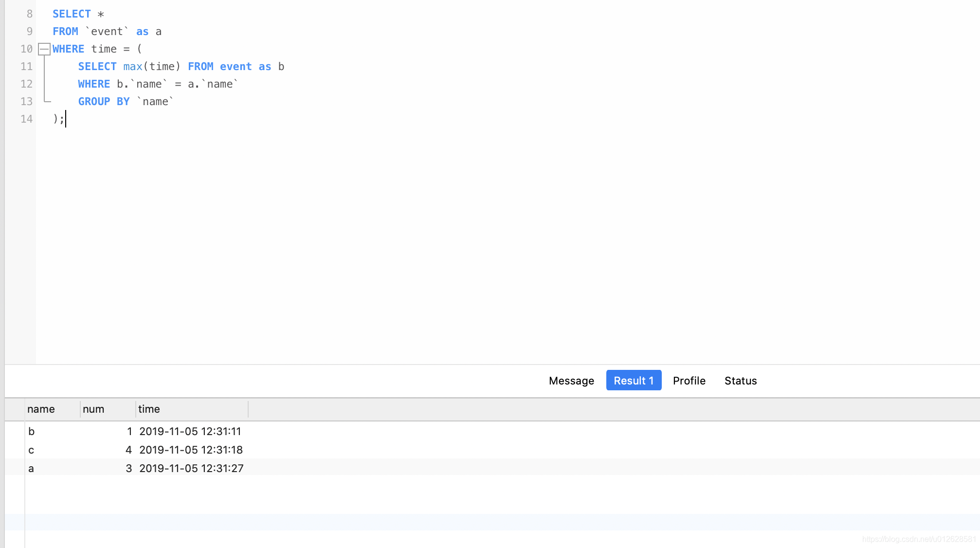The image size is (980, 548).
Task: Click line number 13 in gutter
Action: pyautogui.click(x=26, y=102)
